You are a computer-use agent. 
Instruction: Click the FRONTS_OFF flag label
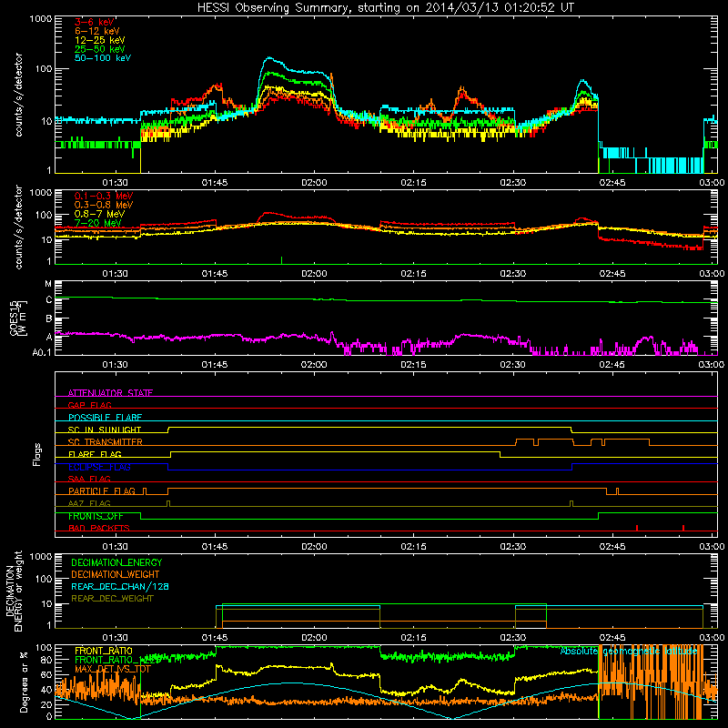(x=96, y=516)
